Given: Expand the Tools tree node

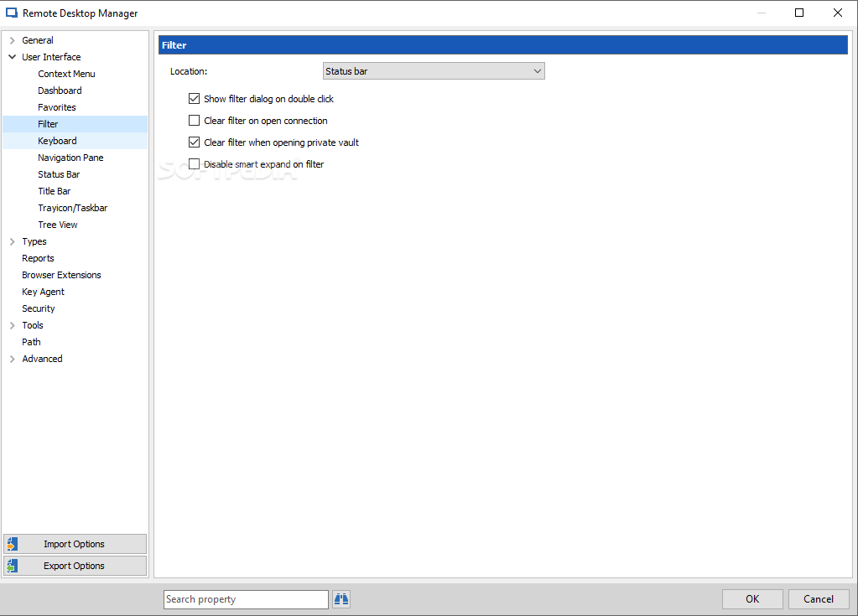Looking at the screenshot, I should pos(12,325).
